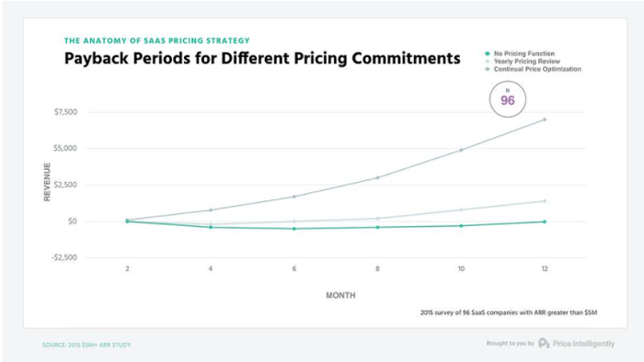The height and width of the screenshot is (362, 644).
Task: Open the Price Intelligently brand link
Action: tap(583, 344)
